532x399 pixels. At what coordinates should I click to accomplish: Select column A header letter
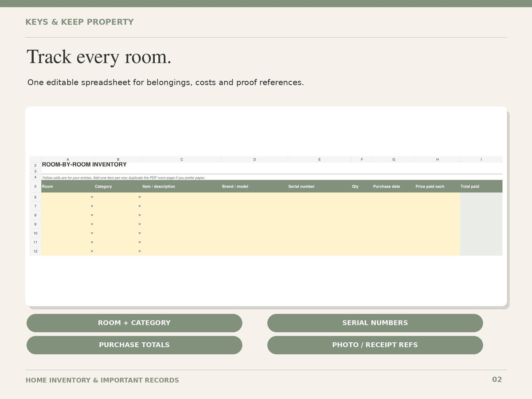click(x=68, y=160)
